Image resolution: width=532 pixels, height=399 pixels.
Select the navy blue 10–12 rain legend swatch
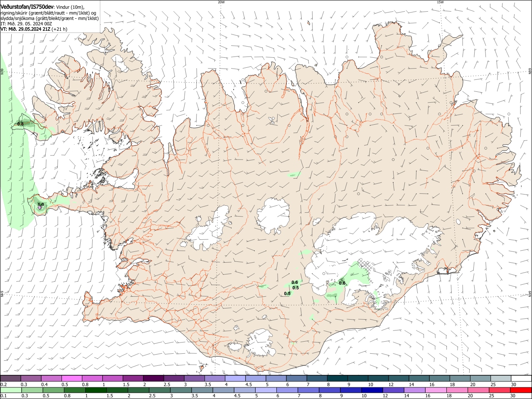tap(372, 390)
